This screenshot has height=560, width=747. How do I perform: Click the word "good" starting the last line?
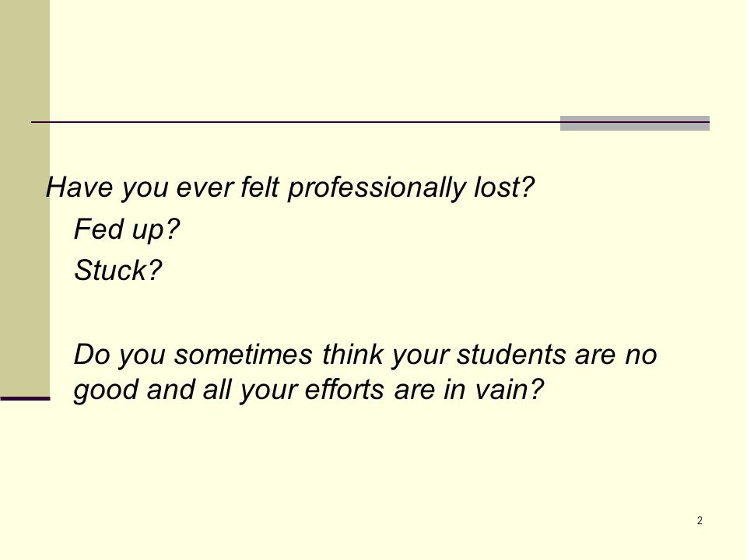click(106, 390)
